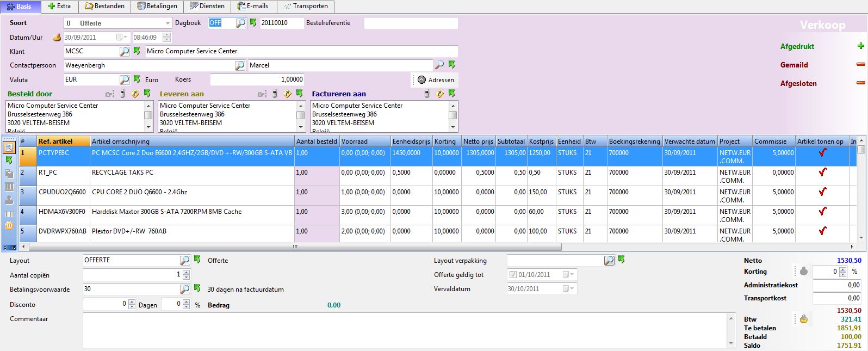This screenshot has width=868, height=351.
Task: Open Valuta EUR lookup magnifier
Action: tap(125, 79)
